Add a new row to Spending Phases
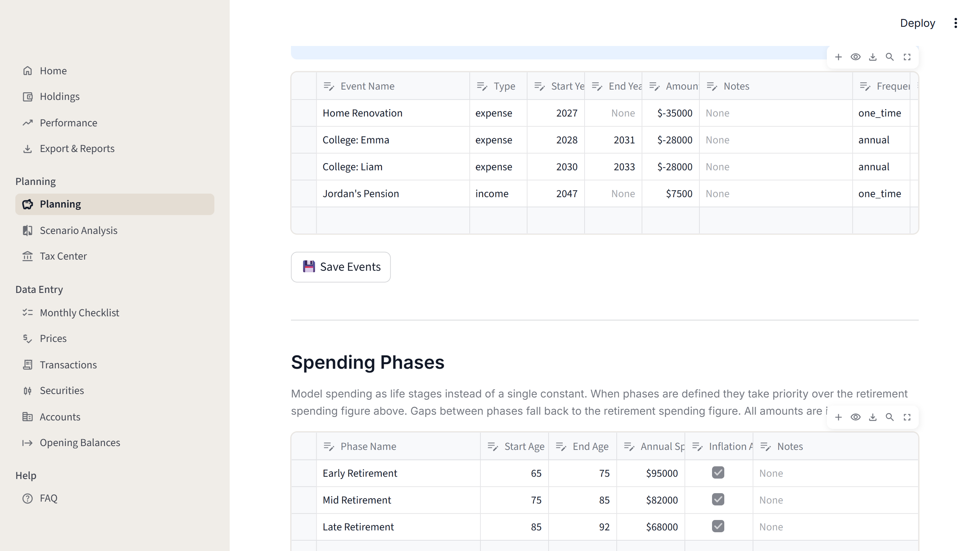Screen dimensions: 980x551 tap(838, 417)
